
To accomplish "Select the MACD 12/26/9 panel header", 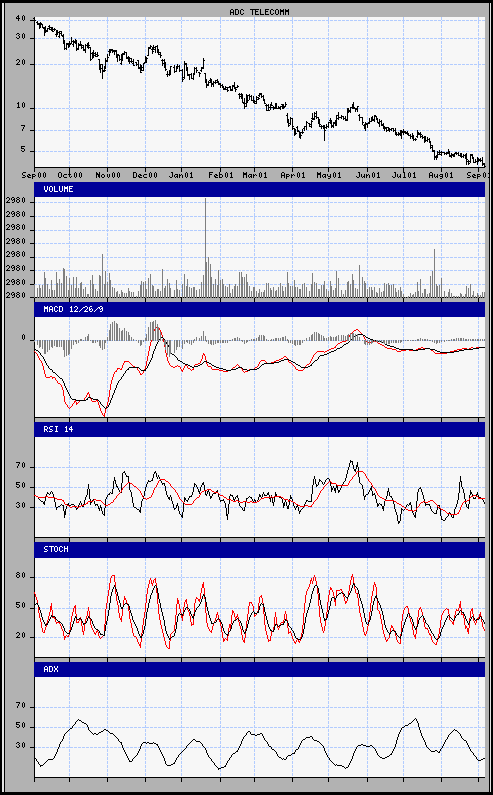I will point(260,309).
